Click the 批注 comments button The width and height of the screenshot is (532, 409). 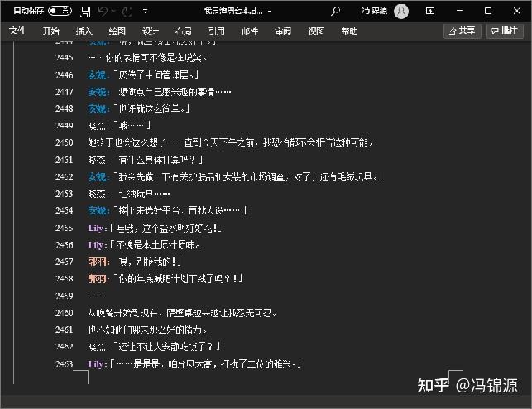point(505,31)
